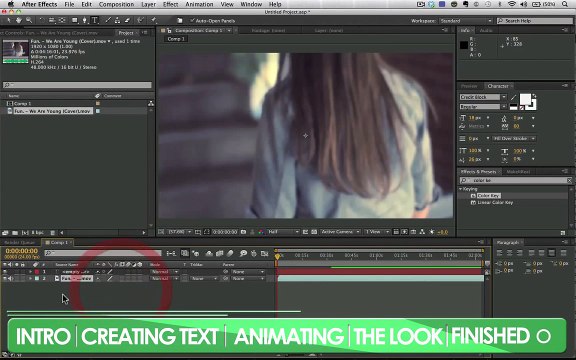Enable Frame Blending for the composition
This screenshot has height=360, width=576.
[x=220, y=253]
